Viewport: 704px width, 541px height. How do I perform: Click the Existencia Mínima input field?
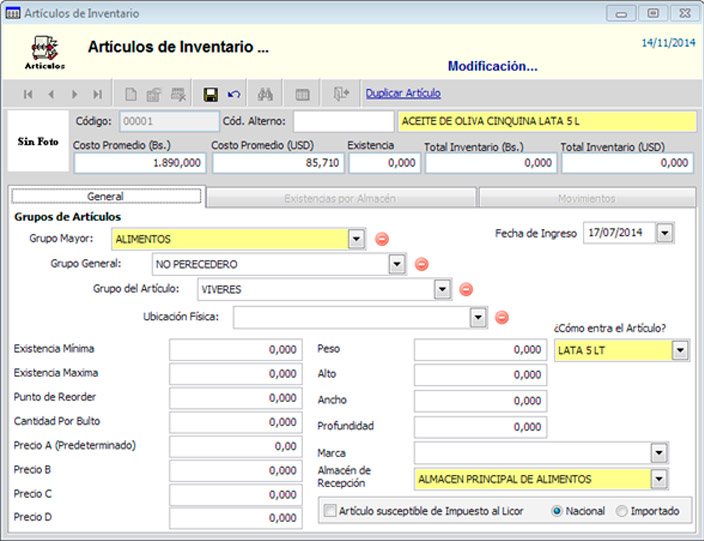(x=235, y=350)
